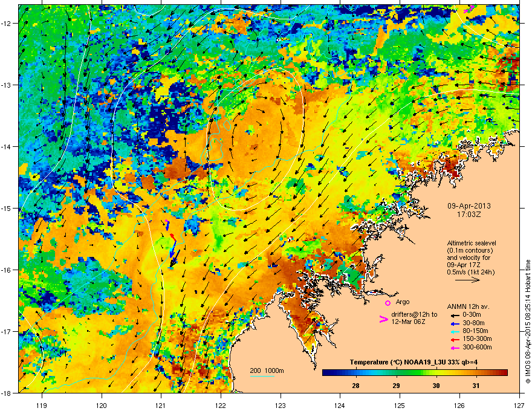Click the cyan 80-150m arrow in ANMN legend
Image resolution: width=532 pixels, height=411 pixels.
(455, 331)
